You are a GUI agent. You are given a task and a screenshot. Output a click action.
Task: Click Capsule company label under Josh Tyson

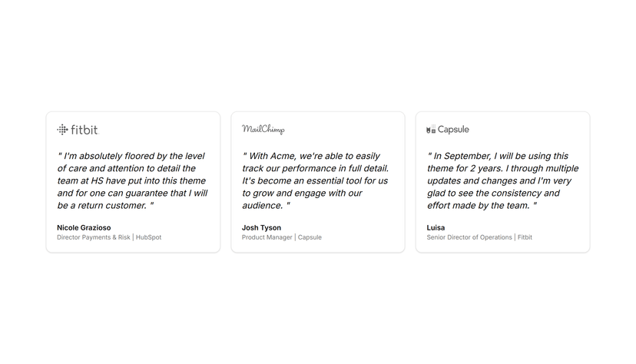[310, 237]
